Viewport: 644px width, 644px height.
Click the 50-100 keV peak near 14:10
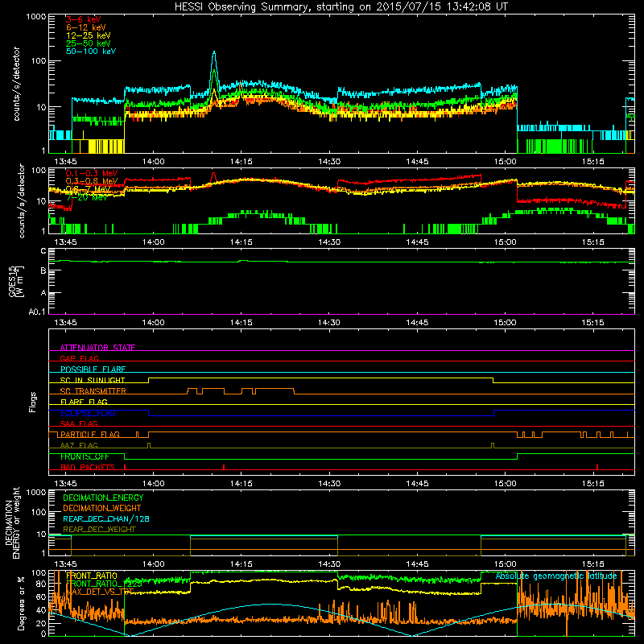tap(214, 52)
